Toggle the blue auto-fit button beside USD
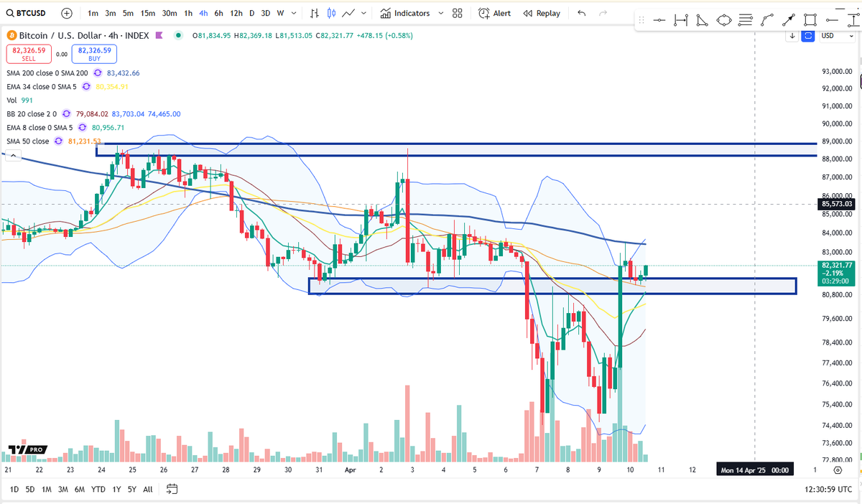 808,36
